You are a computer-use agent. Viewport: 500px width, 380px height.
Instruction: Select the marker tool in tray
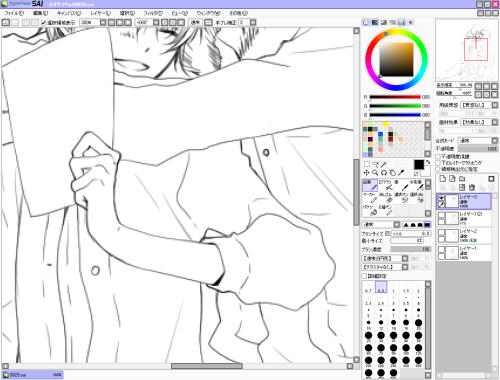tap(370, 198)
